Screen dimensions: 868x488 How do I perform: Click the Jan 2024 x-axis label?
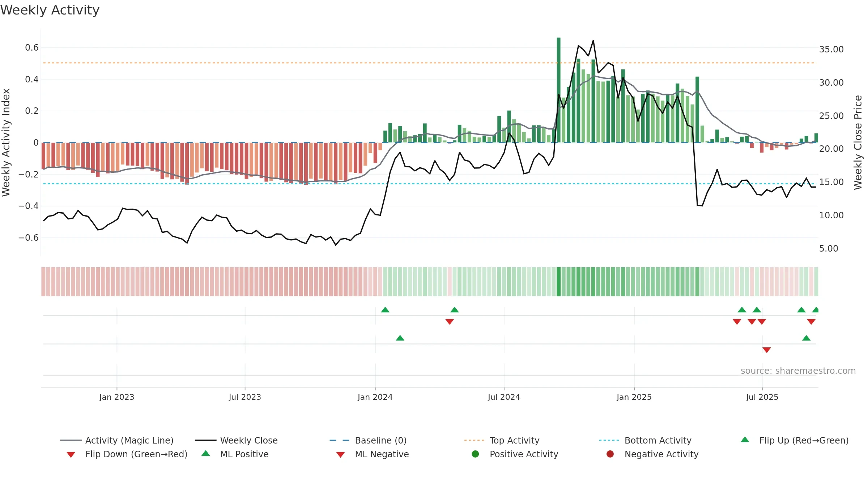[x=375, y=397]
